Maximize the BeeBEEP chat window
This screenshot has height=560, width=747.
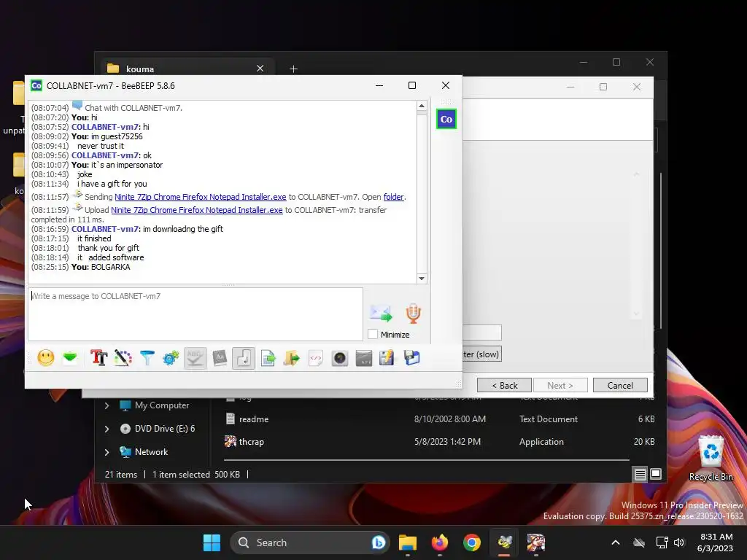[x=412, y=85]
